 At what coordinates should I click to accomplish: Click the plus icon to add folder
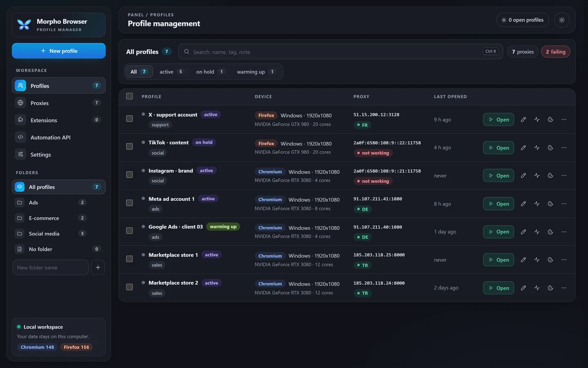[x=98, y=267]
